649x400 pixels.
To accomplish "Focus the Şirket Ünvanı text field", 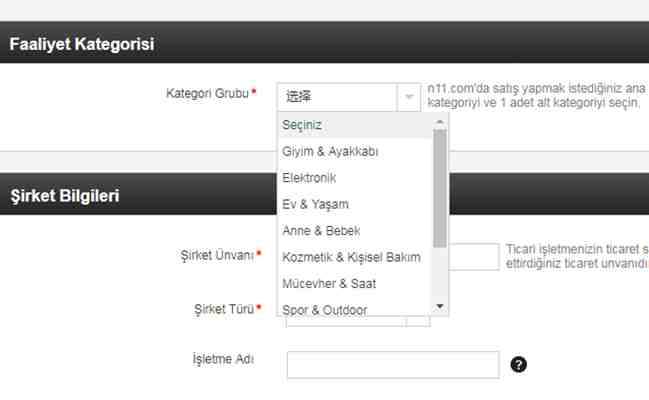I will click(x=474, y=257).
